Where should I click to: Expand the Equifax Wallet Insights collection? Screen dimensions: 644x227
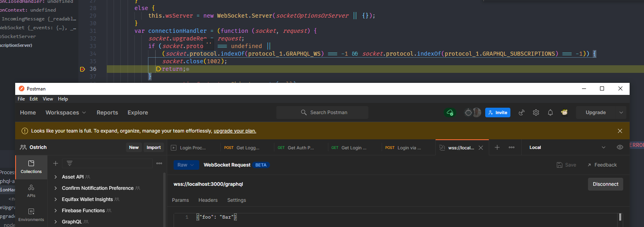point(56,199)
